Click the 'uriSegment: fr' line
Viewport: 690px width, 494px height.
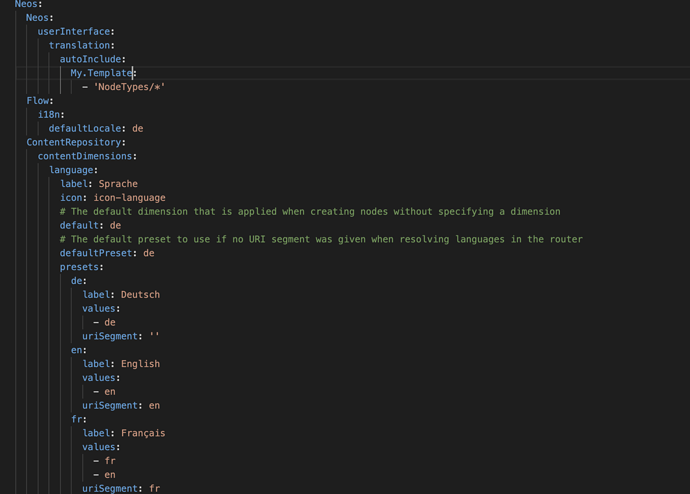point(121,489)
